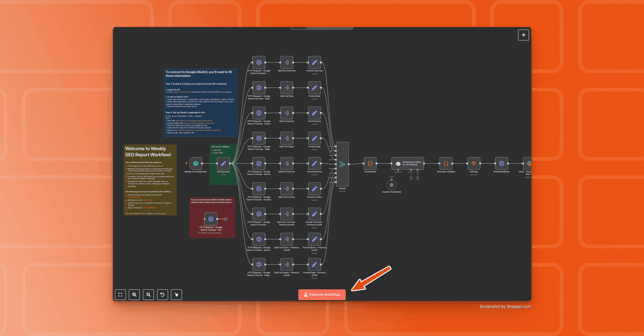The image size is (644, 336).
Task: Click the Execute workflow button
Action: coord(322,295)
